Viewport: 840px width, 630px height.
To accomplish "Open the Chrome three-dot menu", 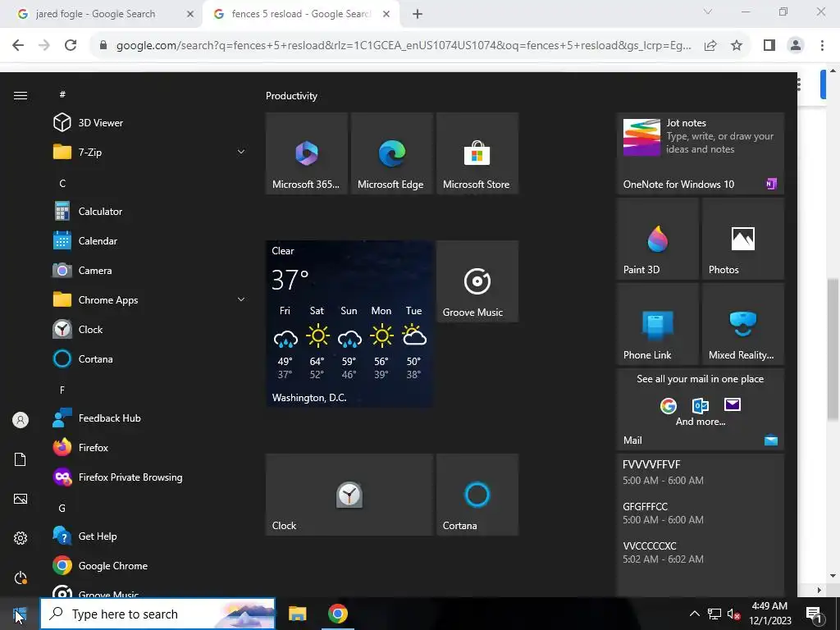I will tap(822, 46).
